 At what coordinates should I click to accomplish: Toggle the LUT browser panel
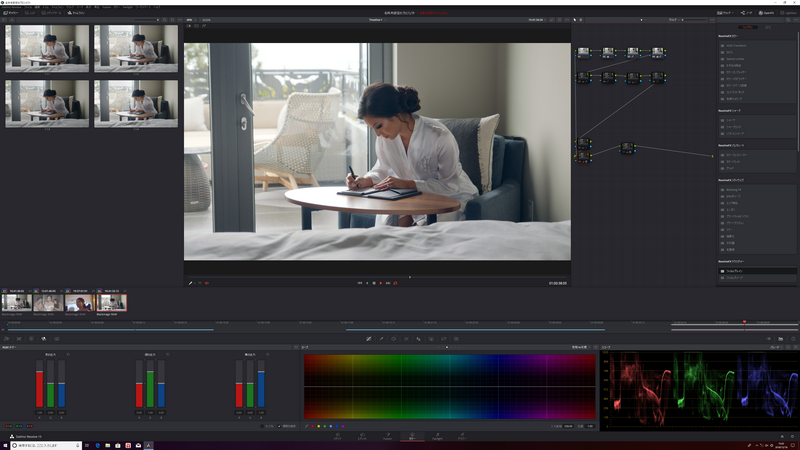pos(30,13)
